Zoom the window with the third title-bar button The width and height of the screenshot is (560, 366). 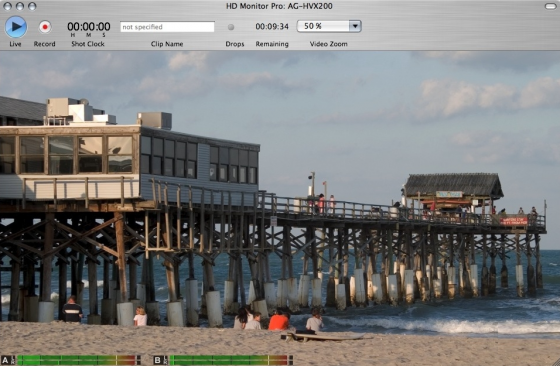pyautogui.click(x=32, y=6)
